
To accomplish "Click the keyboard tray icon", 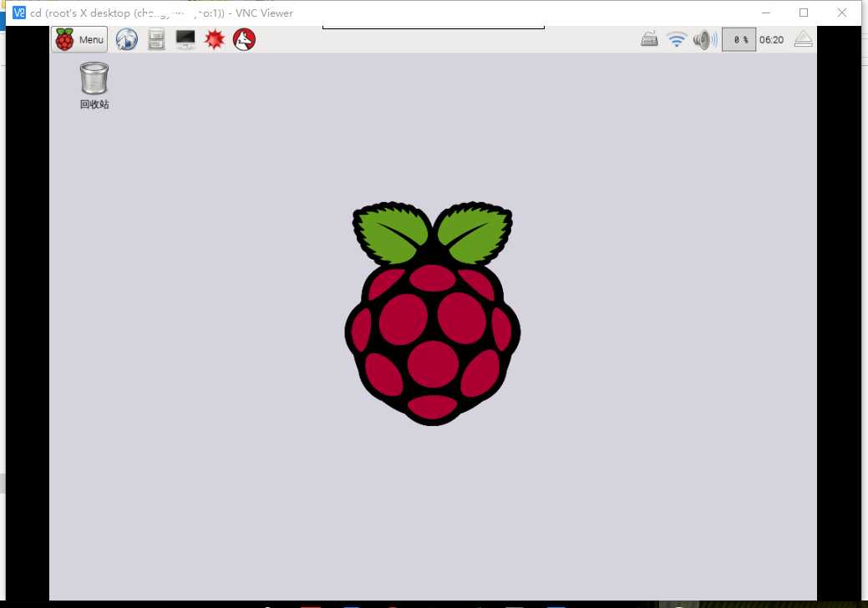I will 649,39.
